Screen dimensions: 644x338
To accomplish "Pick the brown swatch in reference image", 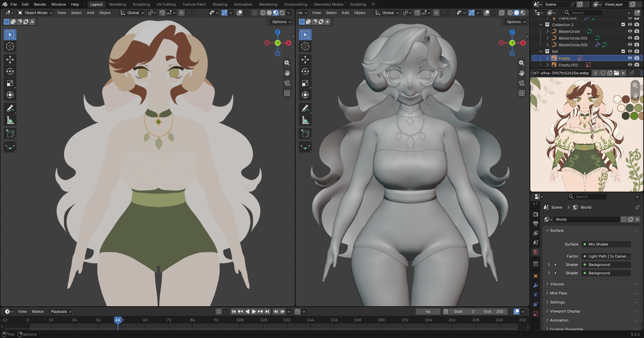I will (x=626, y=99).
